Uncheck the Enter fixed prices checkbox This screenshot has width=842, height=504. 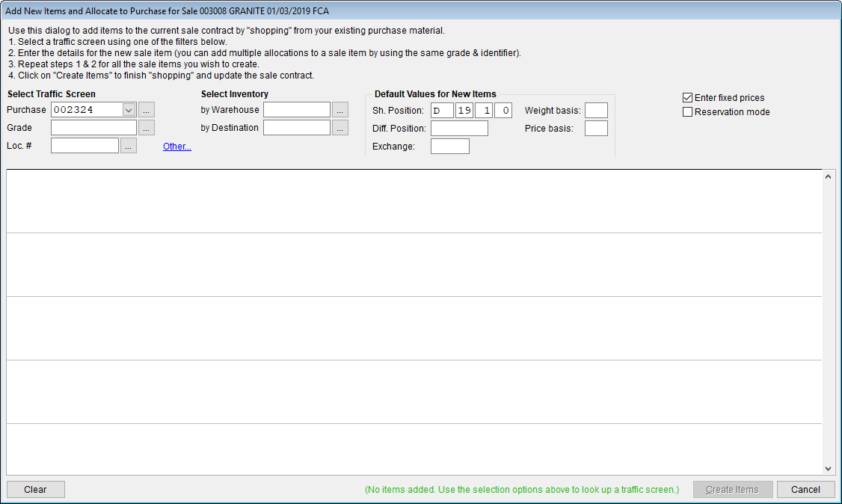[687, 98]
